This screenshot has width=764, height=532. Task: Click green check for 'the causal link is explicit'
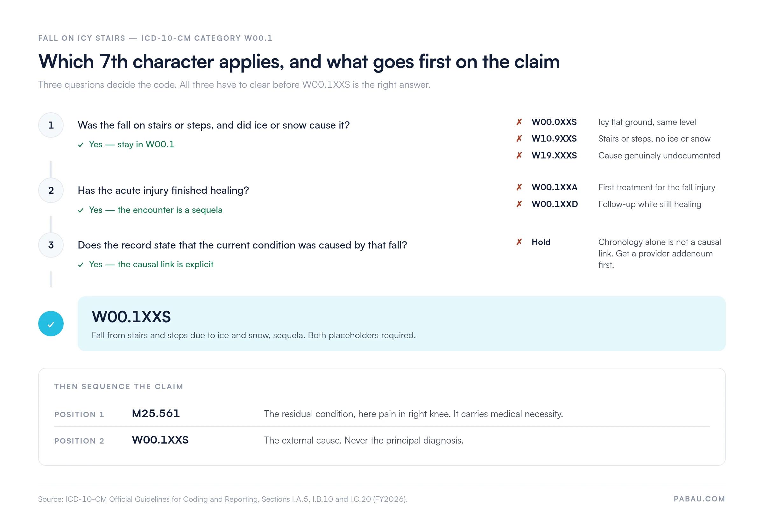pos(81,265)
